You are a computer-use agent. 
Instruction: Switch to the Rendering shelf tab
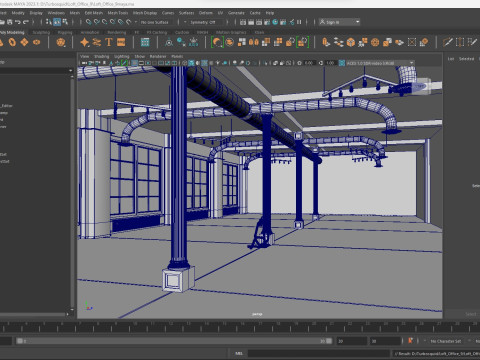[117, 32]
